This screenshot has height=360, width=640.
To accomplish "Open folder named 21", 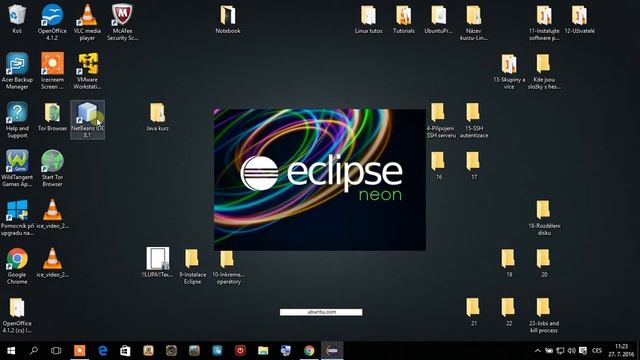I will tap(474, 312).
